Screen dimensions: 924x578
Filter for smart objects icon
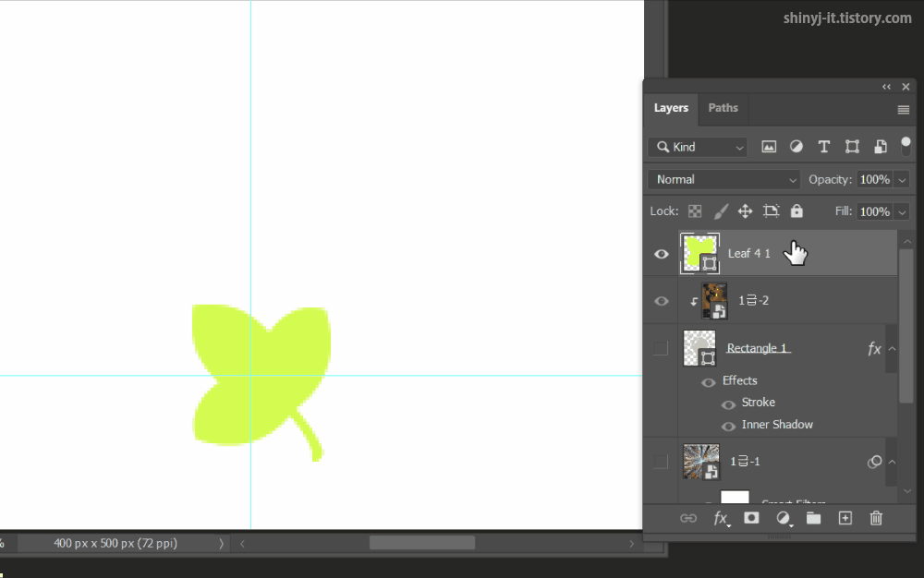(881, 147)
